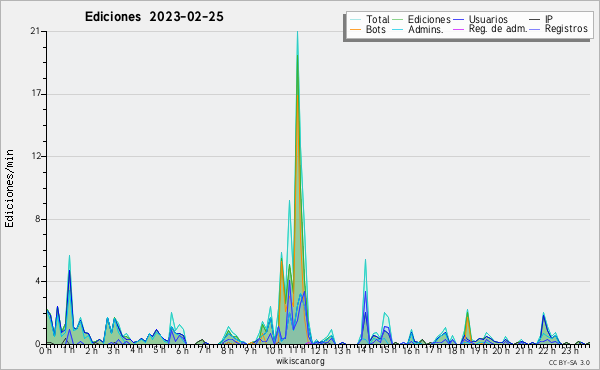Click the tallest peak at 21 editions
The height and width of the screenshot is (370, 600).
click(297, 33)
